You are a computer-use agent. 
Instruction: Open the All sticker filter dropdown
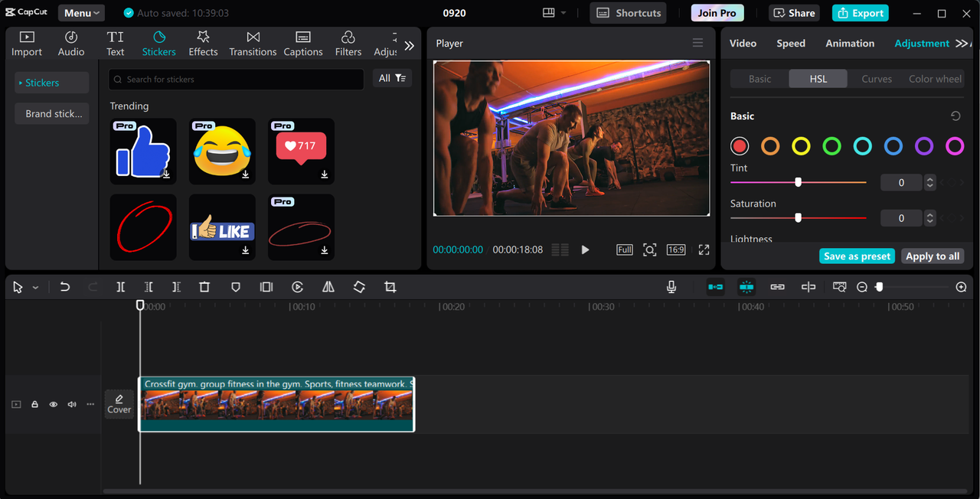(392, 78)
